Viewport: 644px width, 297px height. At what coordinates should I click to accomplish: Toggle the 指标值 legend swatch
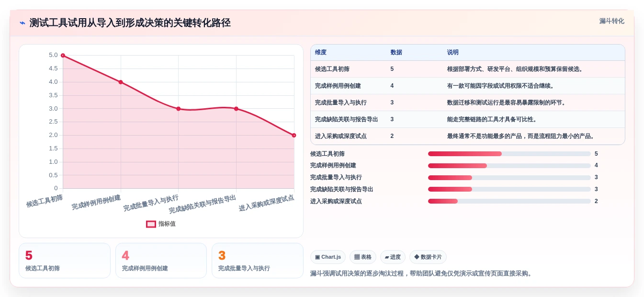tap(151, 224)
